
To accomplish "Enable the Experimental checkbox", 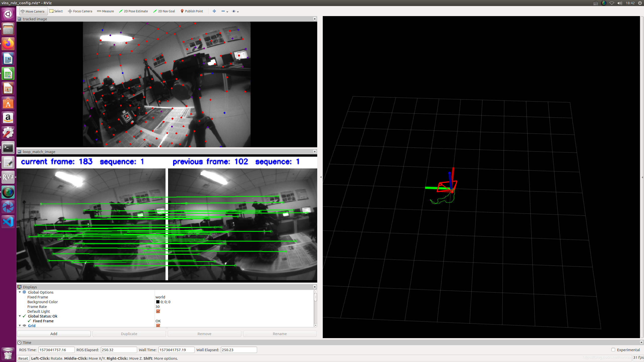I will 613,350.
